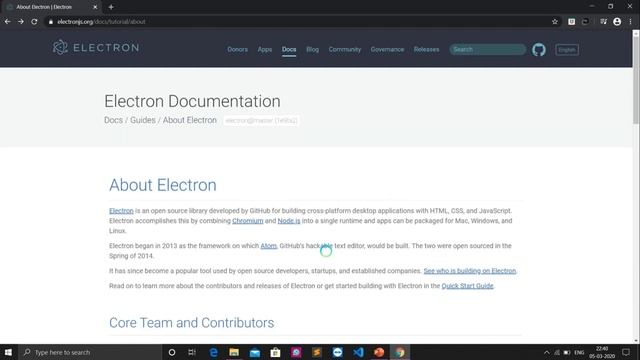Open the Mail app from the taskbar
The height and width of the screenshot is (360, 640).
click(x=255, y=352)
